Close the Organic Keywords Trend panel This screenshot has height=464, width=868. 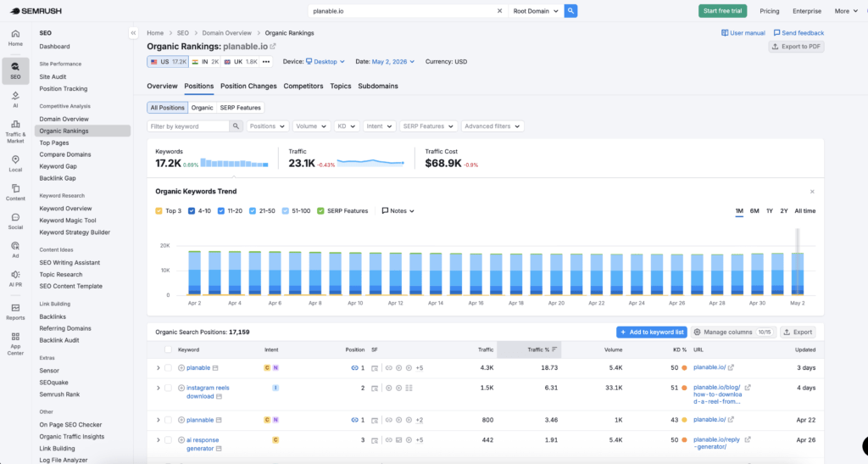[x=812, y=192]
